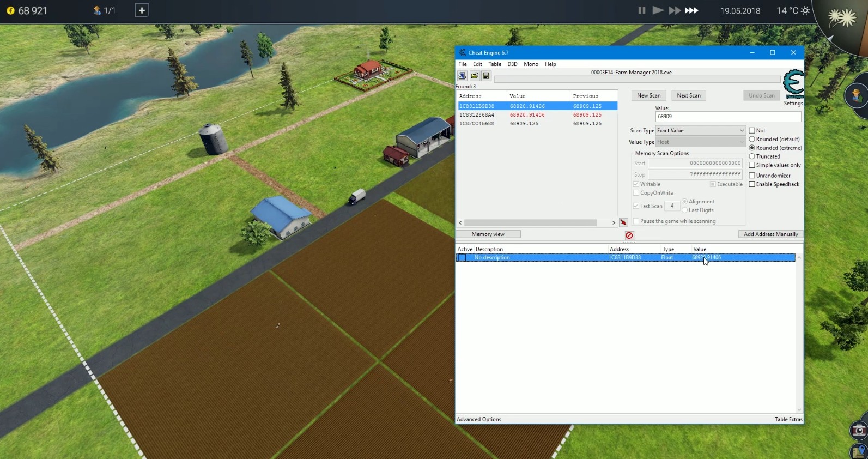This screenshot has height=459, width=868.
Task: Select Rounded (extreme) radio option
Action: coord(752,148)
